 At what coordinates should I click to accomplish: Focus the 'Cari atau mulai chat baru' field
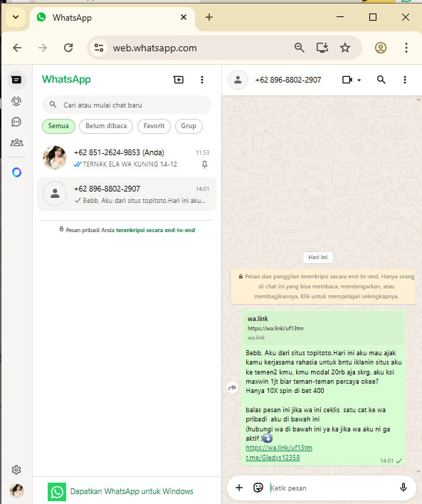point(127,105)
